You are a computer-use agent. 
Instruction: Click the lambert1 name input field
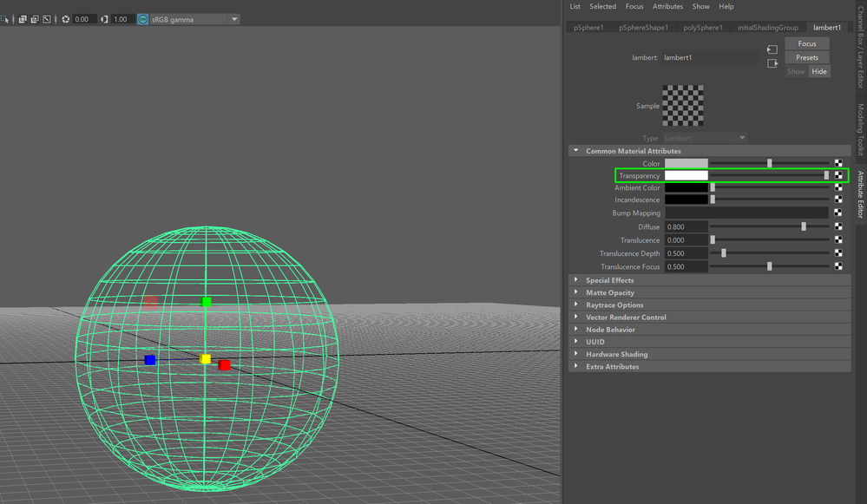click(x=711, y=57)
